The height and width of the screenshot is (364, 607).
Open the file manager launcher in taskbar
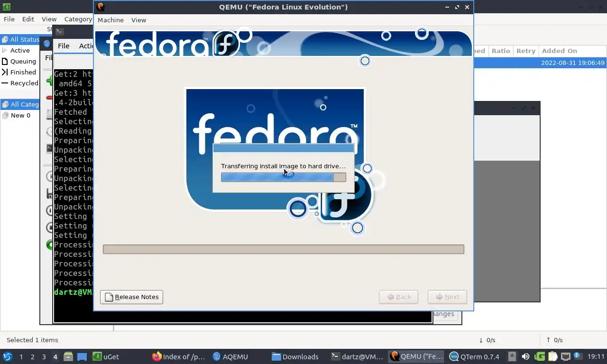pos(68,356)
